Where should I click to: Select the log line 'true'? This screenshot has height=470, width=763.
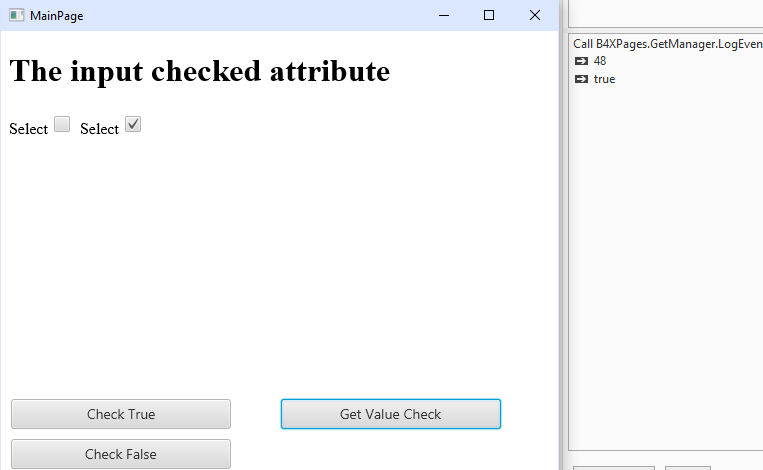point(604,79)
